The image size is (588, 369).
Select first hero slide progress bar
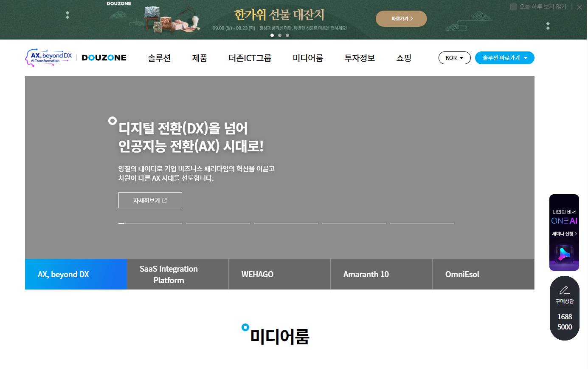pyautogui.click(x=150, y=223)
